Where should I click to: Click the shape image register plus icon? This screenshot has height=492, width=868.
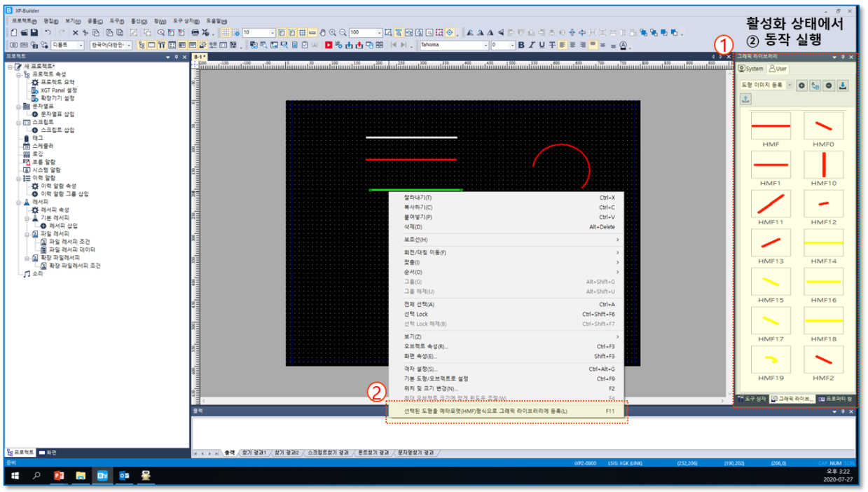click(x=801, y=86)
